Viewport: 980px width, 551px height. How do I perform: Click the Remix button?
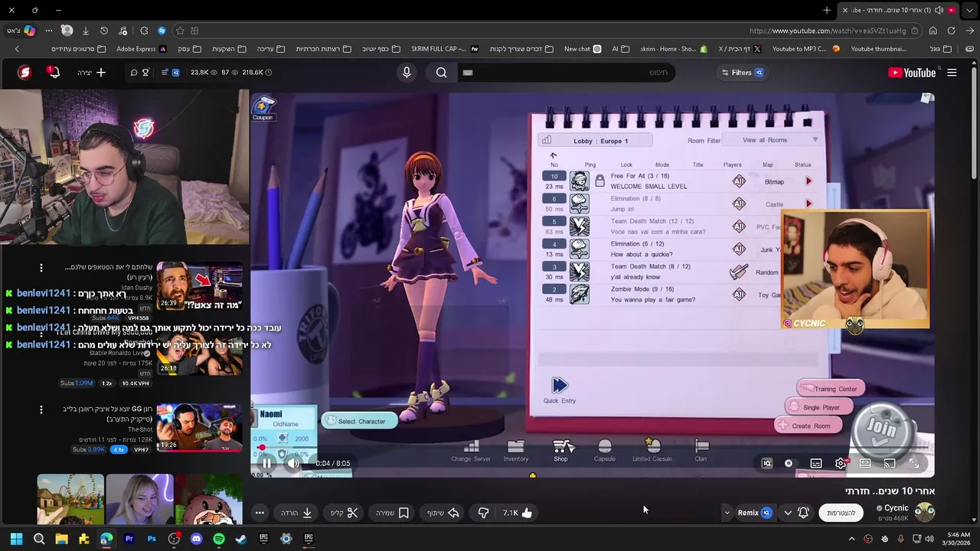coord(754,513)
